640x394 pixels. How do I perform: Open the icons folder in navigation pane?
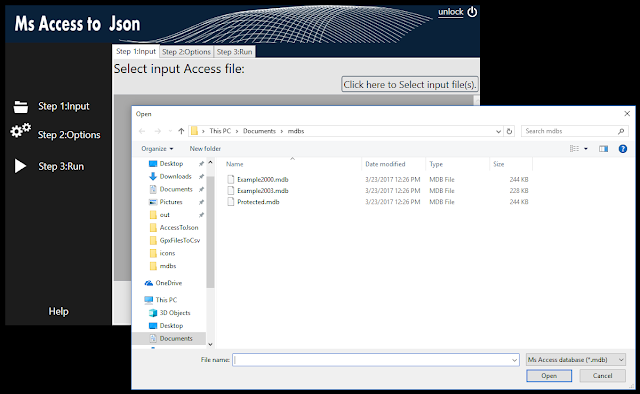click(x=167, y=253)
